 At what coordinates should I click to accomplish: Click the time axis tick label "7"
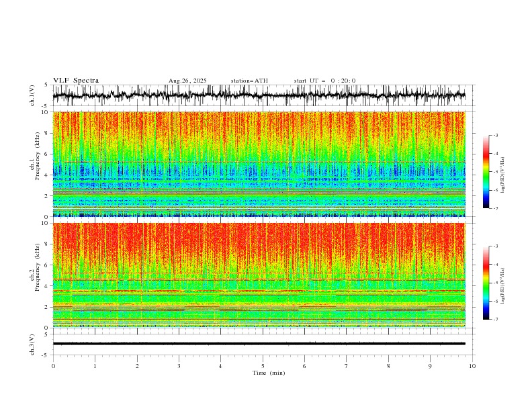347,366
